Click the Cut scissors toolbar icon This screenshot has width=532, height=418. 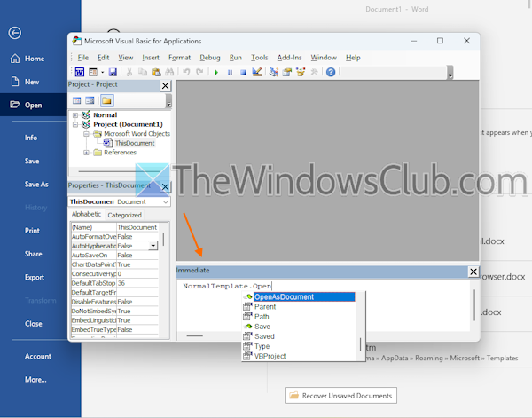129,72
